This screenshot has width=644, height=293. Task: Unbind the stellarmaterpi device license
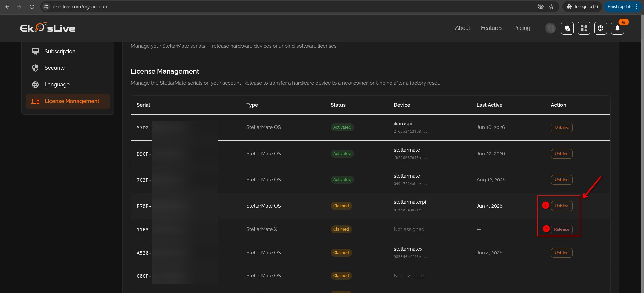561,206
